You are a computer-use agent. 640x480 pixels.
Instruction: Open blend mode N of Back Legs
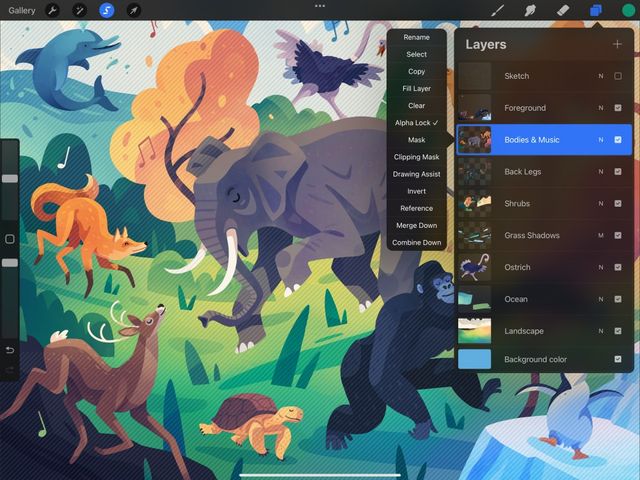601,171
